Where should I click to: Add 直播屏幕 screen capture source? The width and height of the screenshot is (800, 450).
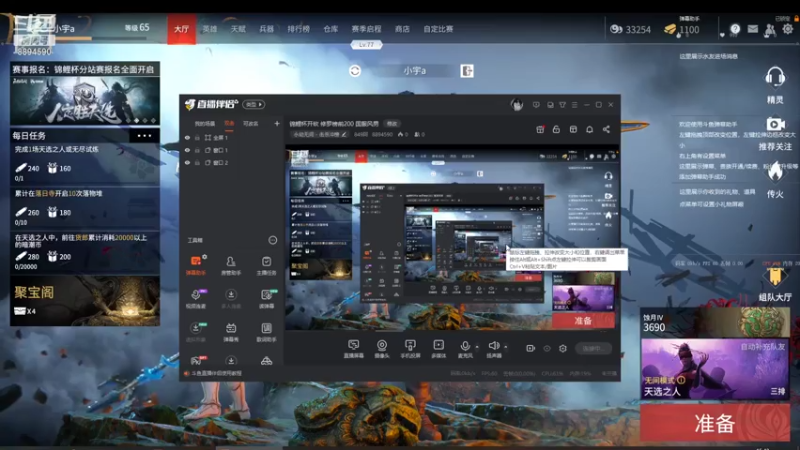pos(353,348)
